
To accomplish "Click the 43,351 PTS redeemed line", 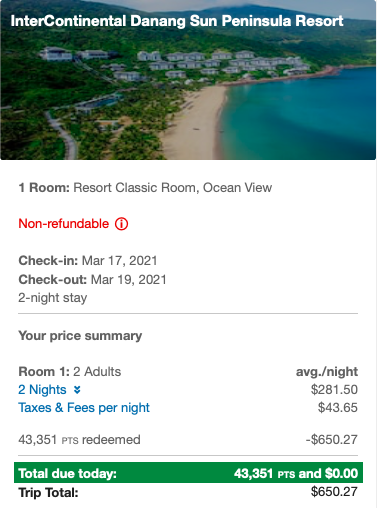I will pyautogui.click(x=79, y=440).
